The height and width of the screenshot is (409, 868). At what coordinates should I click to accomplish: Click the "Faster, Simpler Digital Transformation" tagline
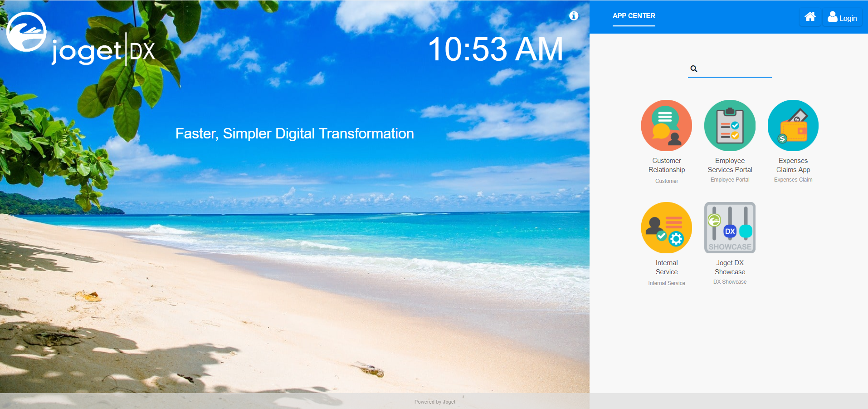point(294,133)
